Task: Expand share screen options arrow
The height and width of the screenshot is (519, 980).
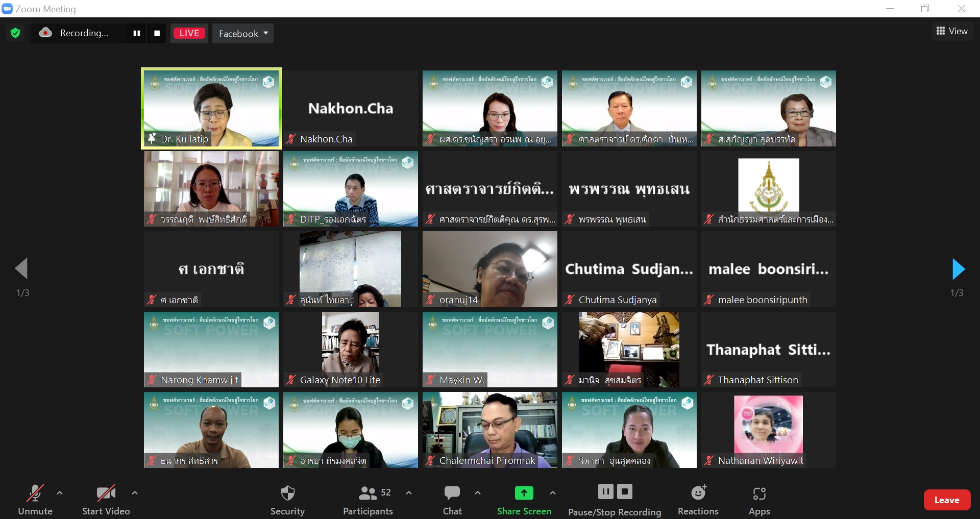Action: tap(553, 493)
